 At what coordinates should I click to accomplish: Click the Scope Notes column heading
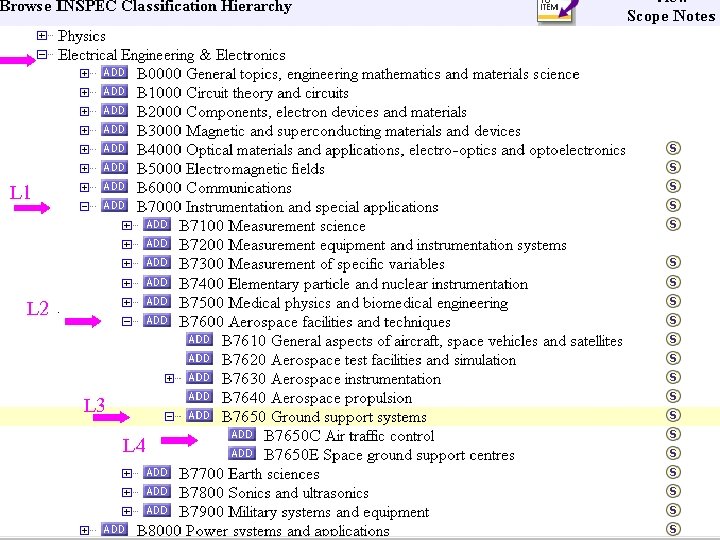coord(671,16)
